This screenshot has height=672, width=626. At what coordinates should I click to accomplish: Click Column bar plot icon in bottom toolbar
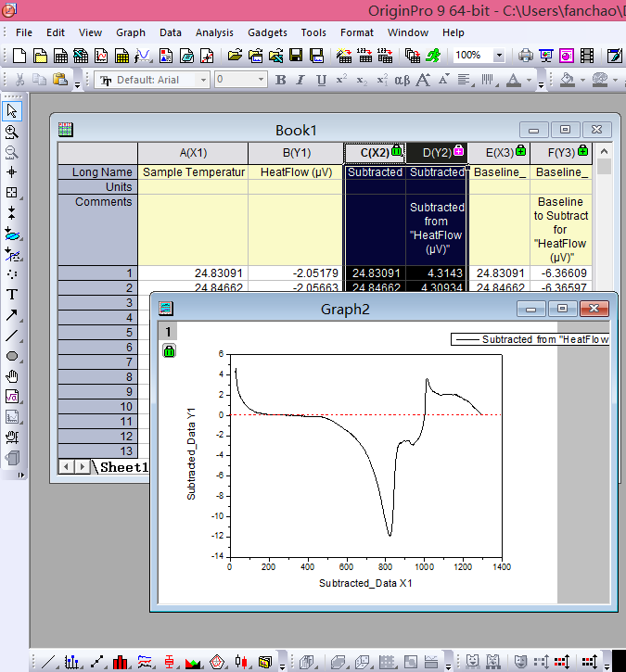point(120,662)
